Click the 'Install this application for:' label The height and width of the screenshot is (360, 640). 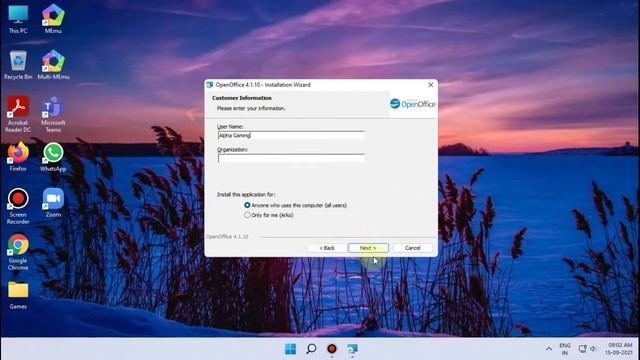pos(246,195)
